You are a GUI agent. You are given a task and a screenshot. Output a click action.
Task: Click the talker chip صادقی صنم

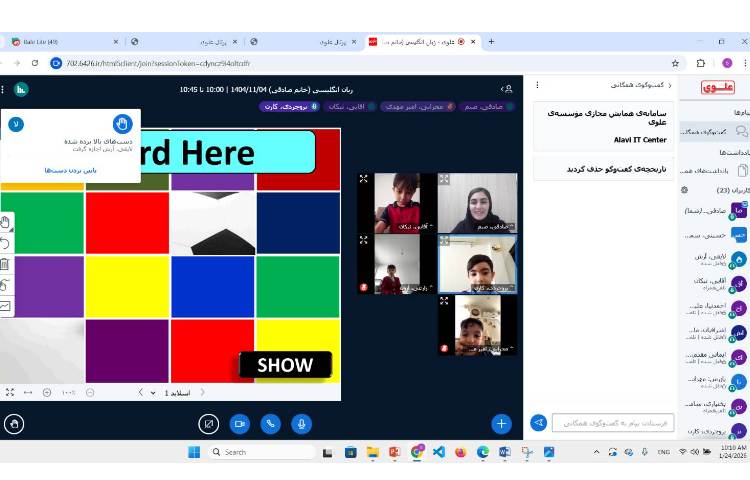pyautogui.click(x=486, y=107)
